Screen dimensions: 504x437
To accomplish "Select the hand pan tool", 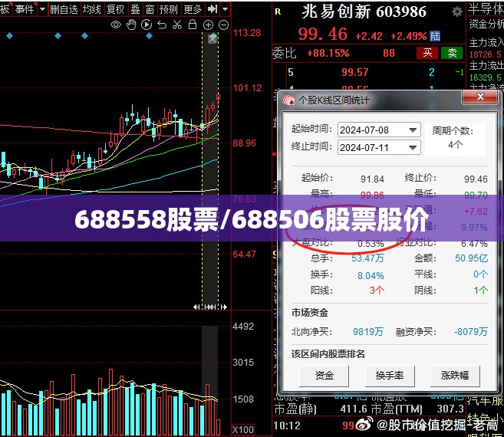I will [x=131, y=25].
